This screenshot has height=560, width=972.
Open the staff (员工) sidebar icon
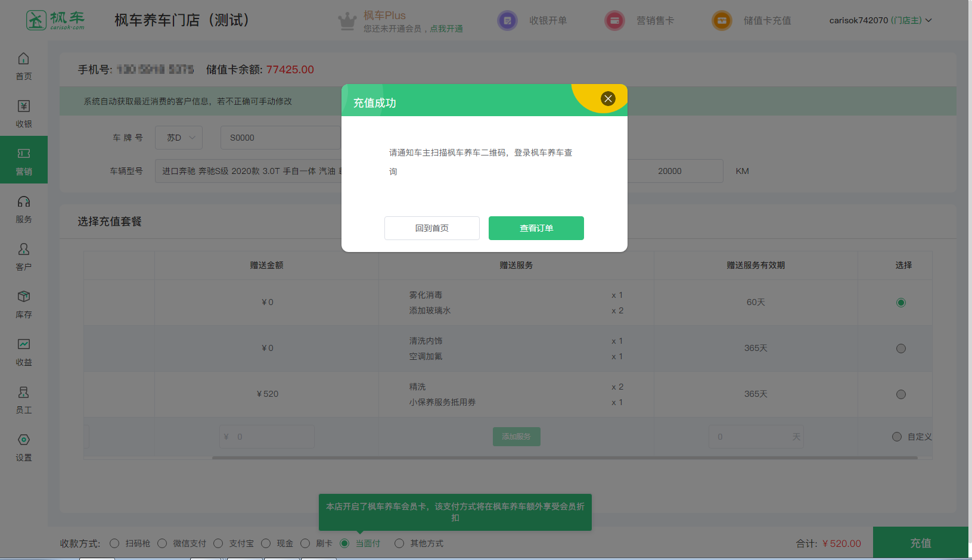23,393
